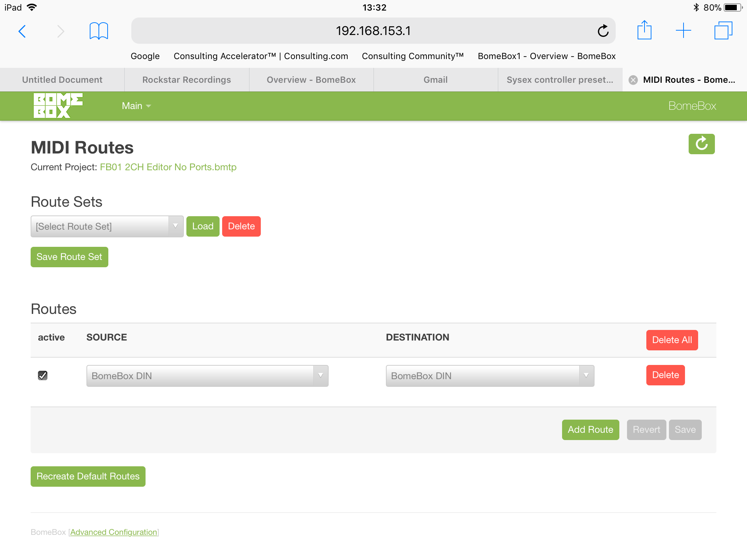Image resolution: width=747 pixels, height=560 pixels.
Task: Tap the Wi-Fi status icon
Action: tap(32, 7)
